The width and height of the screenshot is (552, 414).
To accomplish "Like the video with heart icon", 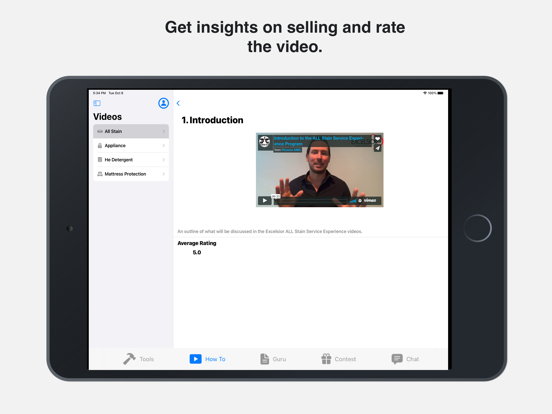I will (x=377, y=139).
